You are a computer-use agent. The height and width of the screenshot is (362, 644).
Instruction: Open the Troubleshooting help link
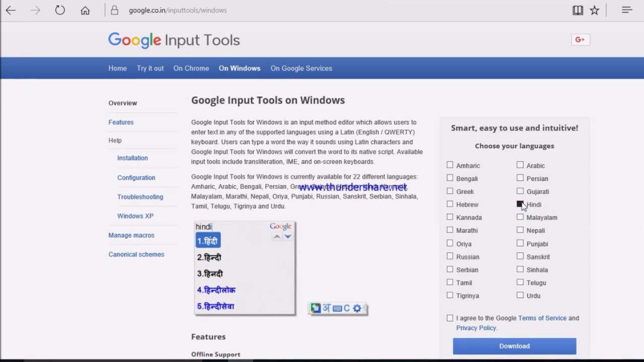click(140, 197)
